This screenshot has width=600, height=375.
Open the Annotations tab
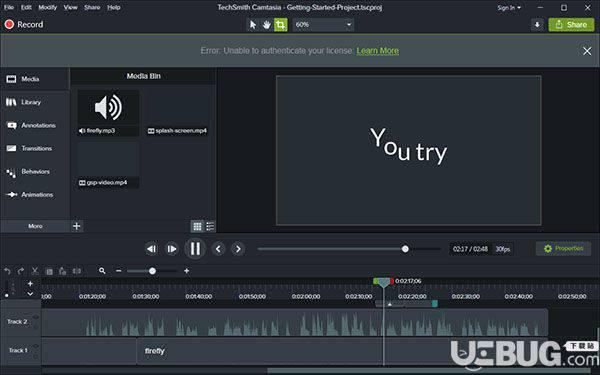pos(35,125)
